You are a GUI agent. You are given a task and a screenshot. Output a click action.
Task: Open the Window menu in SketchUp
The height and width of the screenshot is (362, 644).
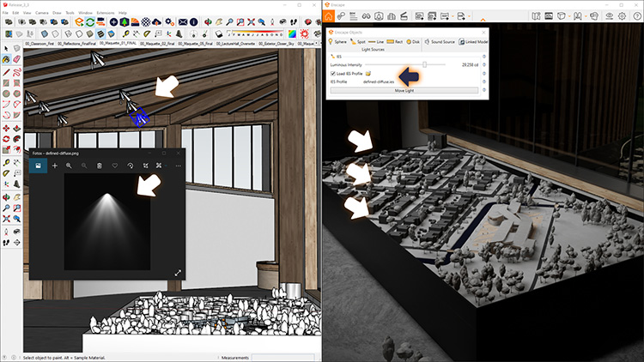pyautogui.click(x=85, y=13)
